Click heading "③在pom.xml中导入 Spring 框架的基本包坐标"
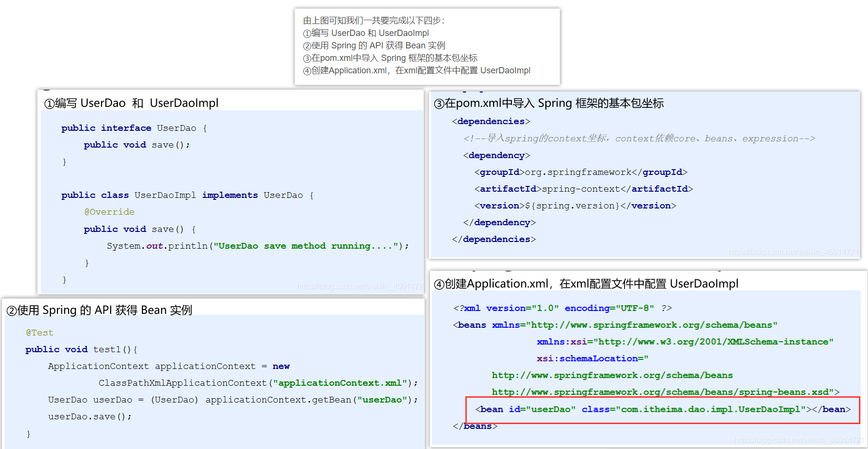Image resolution: width=868 pixels, height=449 pixels. click(549, 103)
